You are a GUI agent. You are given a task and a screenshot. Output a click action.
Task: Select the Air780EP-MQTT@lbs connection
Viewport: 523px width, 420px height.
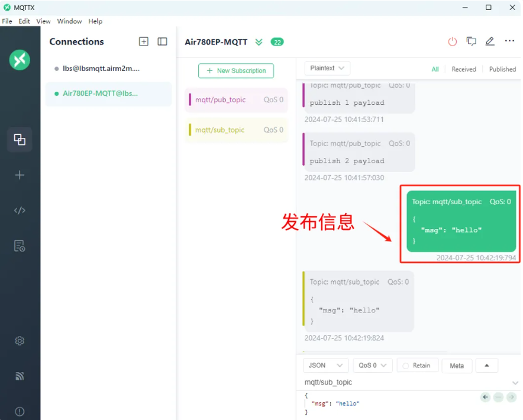[x=109, y=93]
